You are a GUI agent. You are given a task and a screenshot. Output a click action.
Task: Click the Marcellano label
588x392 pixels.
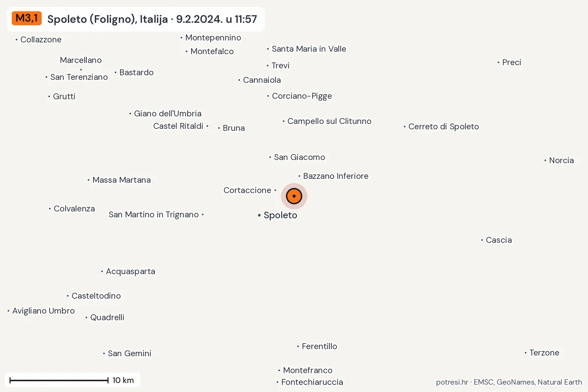81,60
